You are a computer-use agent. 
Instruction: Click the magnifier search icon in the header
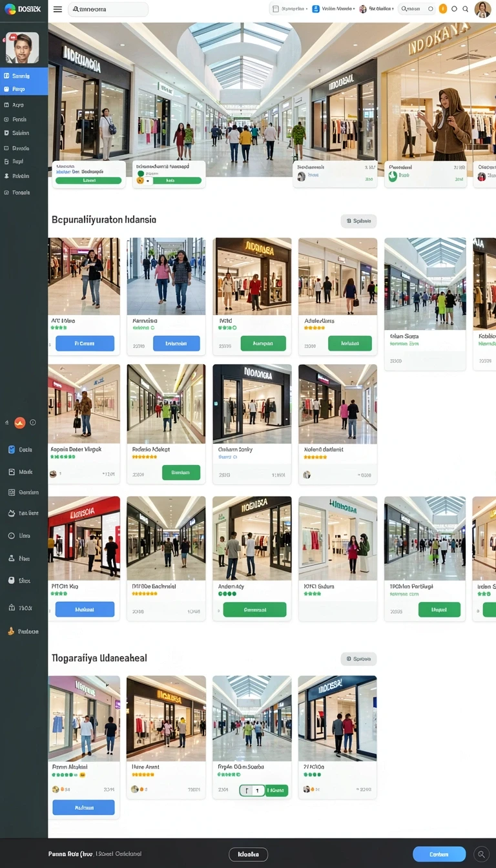point(466,9)
